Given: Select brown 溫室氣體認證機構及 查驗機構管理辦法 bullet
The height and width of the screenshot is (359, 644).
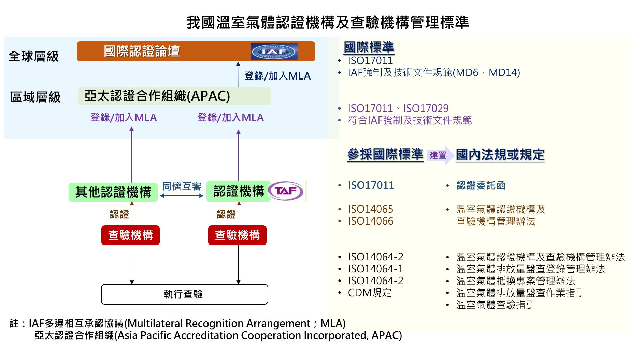Looking at the screenshot, I should click(x=501, y=215).
